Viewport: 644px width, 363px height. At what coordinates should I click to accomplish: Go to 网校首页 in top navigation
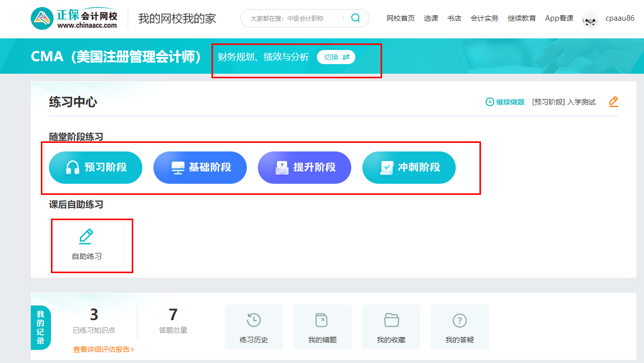[x=401, y=18]
